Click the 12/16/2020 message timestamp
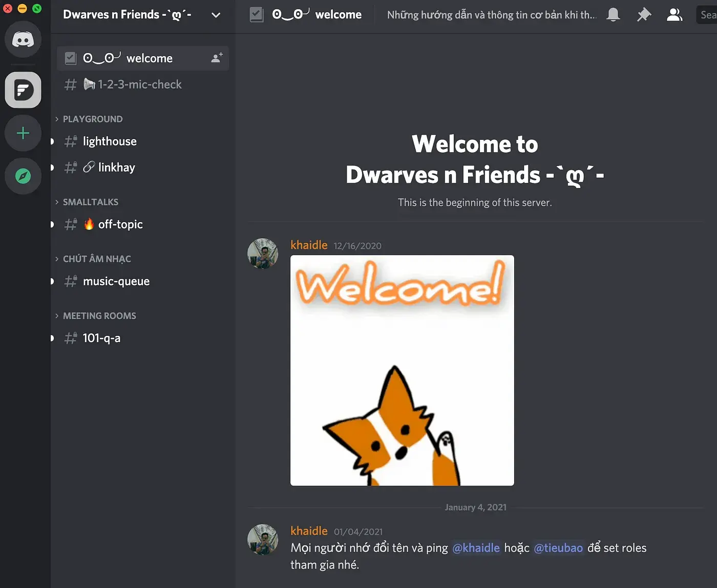717x588 pixels. (357, 246)
